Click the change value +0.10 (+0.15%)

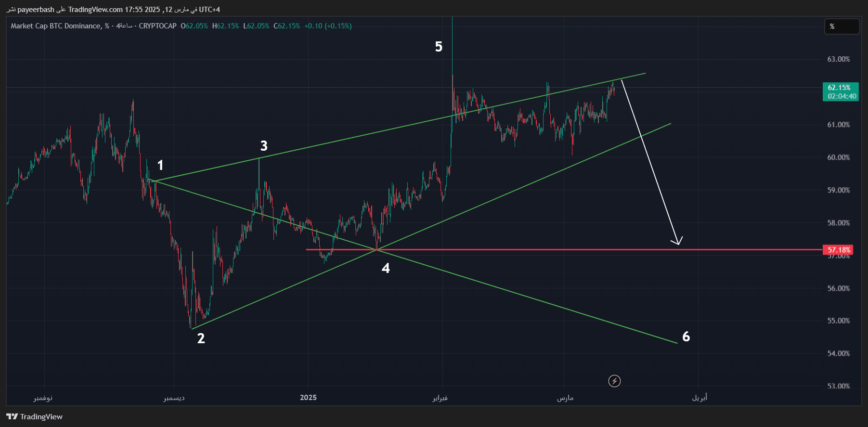point(328,26)
